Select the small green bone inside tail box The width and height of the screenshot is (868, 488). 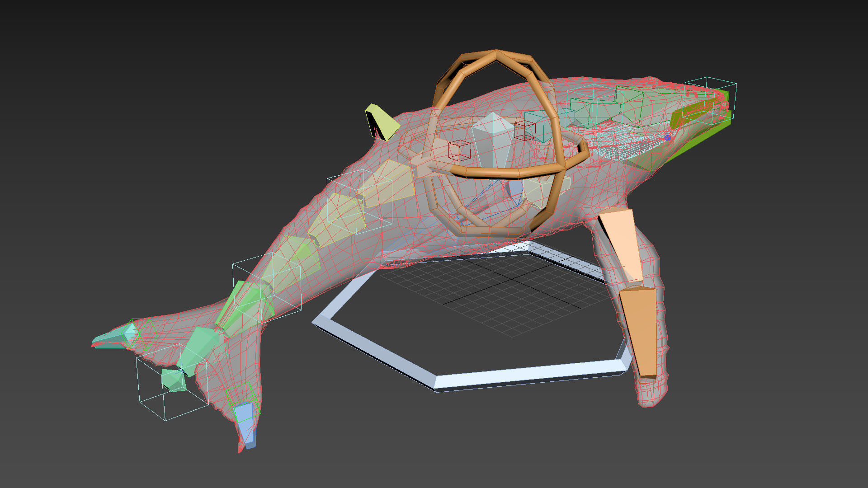pyautogui.click(x=174, y=380)
